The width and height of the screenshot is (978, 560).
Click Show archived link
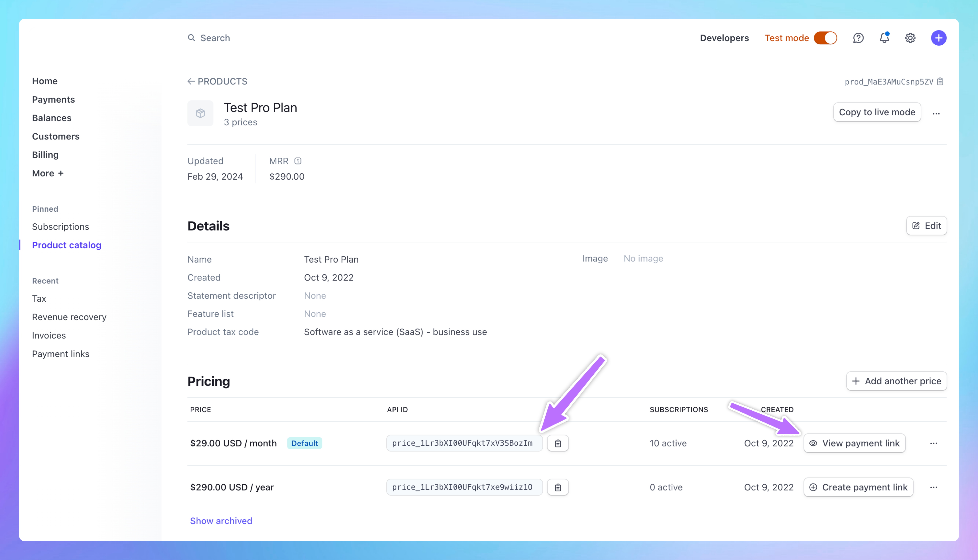(221, 521)
